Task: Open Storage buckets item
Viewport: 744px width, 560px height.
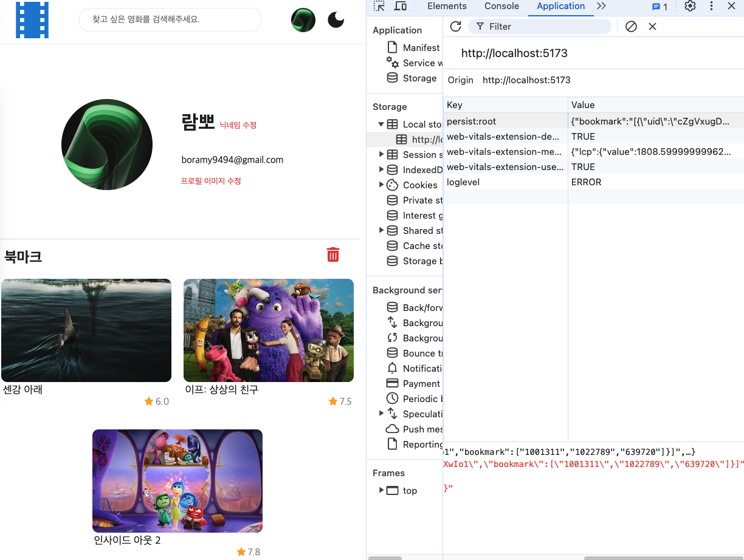Action: (415, 261)
